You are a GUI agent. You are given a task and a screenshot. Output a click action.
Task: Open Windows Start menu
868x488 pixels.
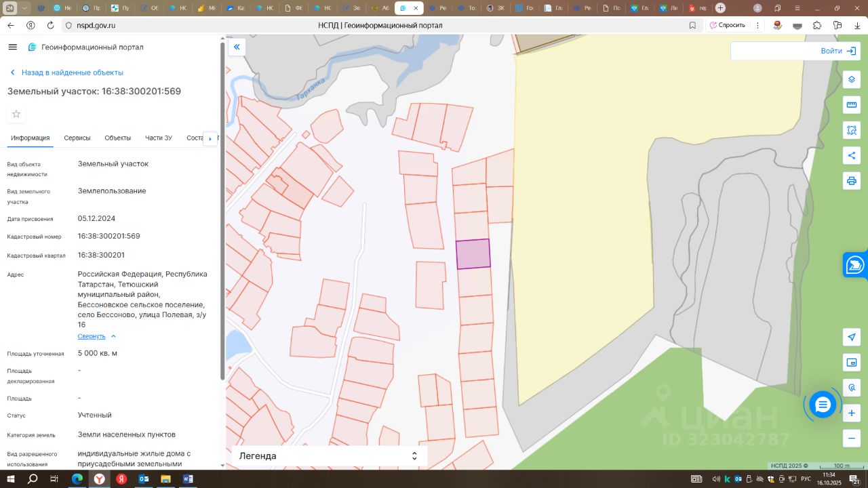(11, 479)
